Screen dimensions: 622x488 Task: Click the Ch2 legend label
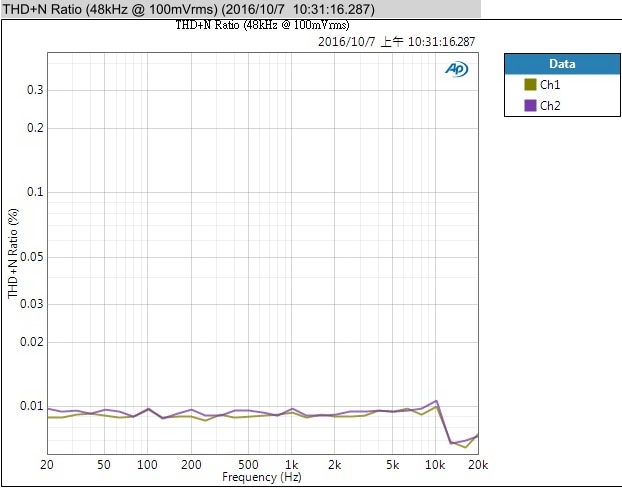click(x=550, y=106)
